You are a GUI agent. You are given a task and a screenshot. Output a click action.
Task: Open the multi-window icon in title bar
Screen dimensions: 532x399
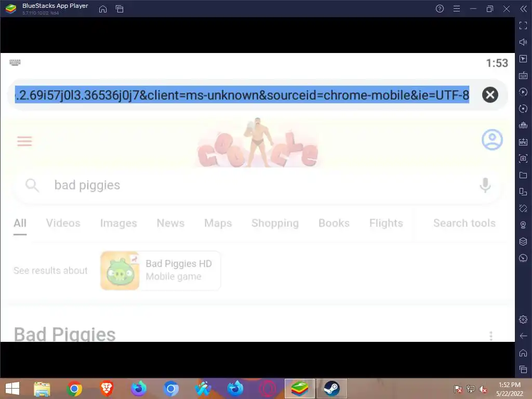tap(119, 9)
